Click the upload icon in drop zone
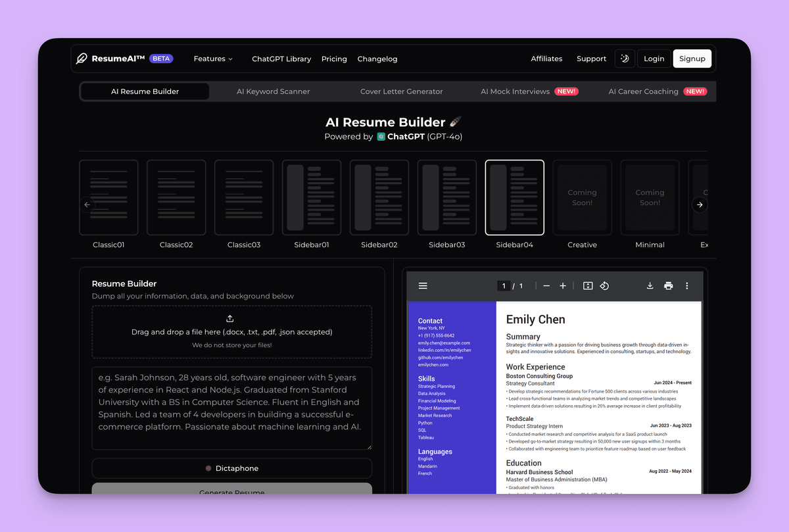The image size is (789, 532). coord(230,318)
